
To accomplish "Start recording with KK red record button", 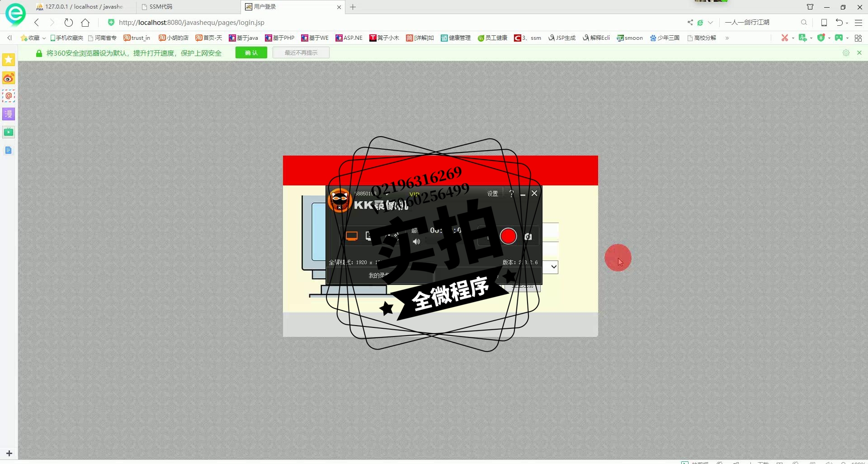I will pos(508,236).
